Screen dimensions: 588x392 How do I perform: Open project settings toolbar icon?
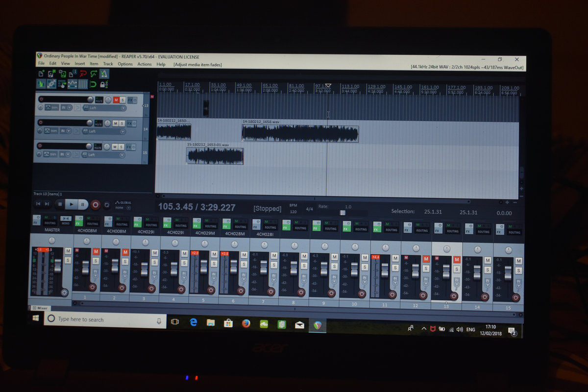tap(73, 74)
